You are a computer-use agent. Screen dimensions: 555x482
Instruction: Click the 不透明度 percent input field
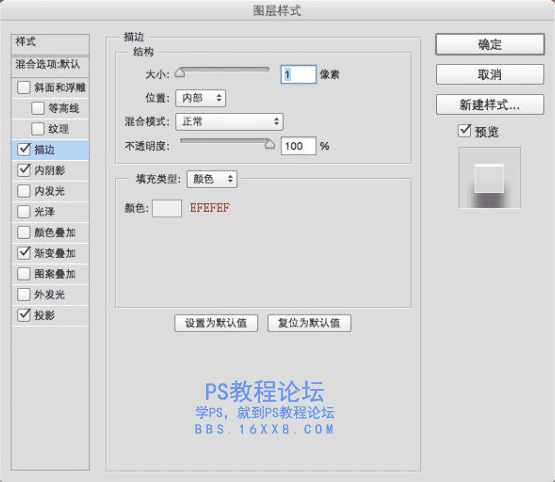(298, 146)
